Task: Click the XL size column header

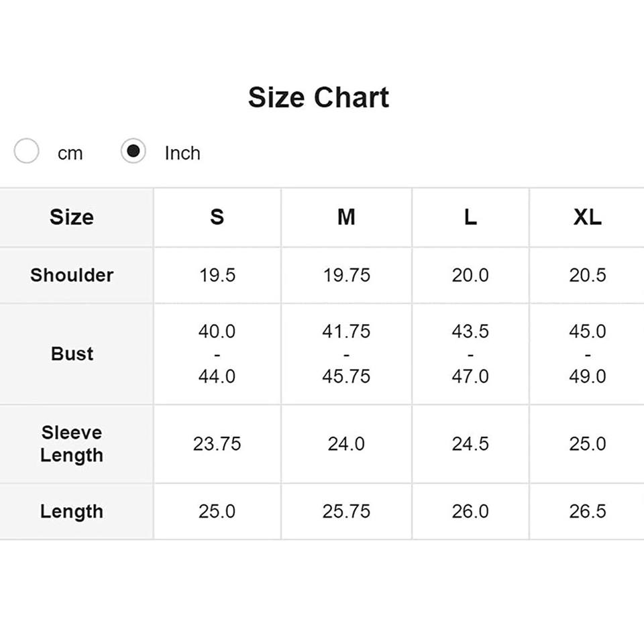Action: point(588,217)
